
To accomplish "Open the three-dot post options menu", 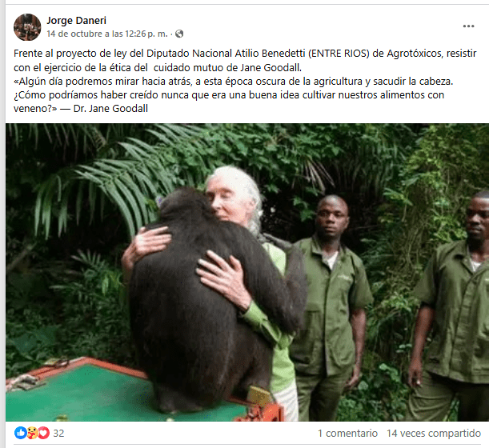I will (x=468, y=26).
